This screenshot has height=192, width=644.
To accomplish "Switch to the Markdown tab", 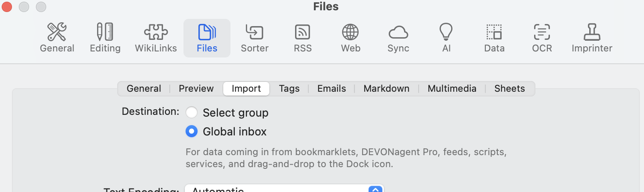I will pos(386,89).
